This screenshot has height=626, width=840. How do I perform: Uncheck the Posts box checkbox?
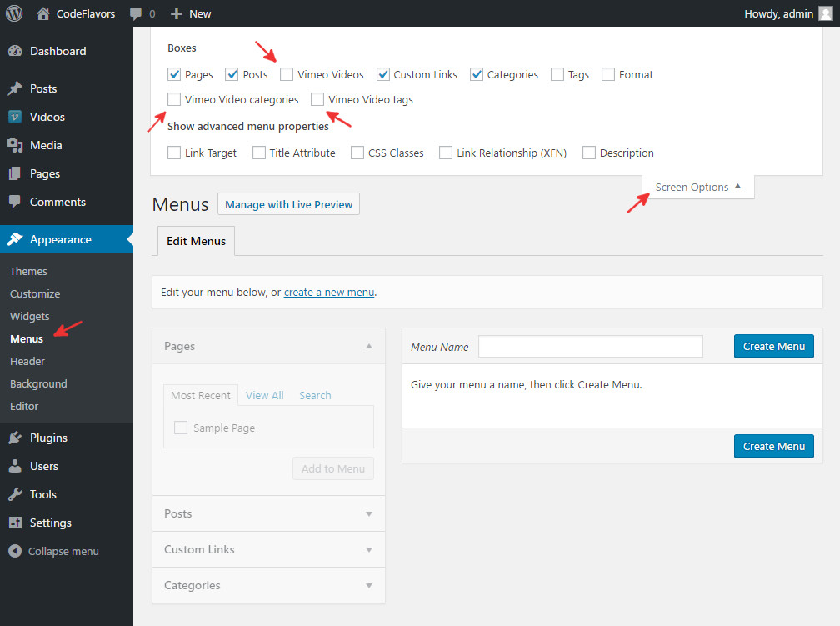click(x=232, y=74)
